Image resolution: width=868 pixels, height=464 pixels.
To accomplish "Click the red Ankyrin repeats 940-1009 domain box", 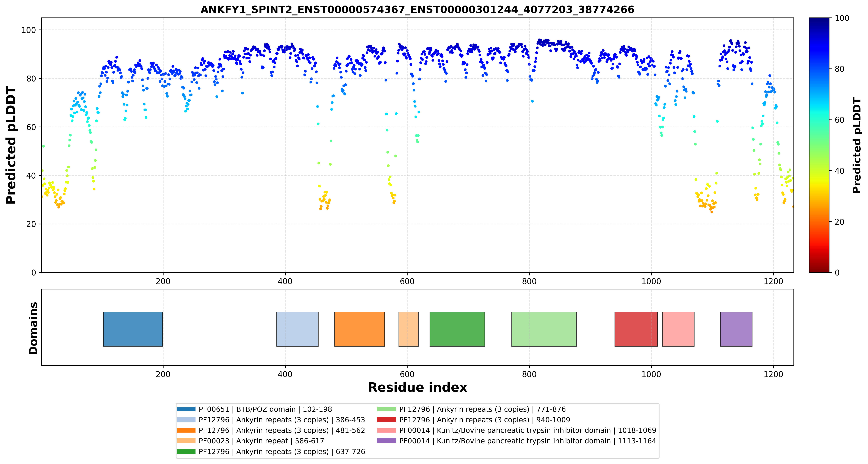I will [636, 329].
